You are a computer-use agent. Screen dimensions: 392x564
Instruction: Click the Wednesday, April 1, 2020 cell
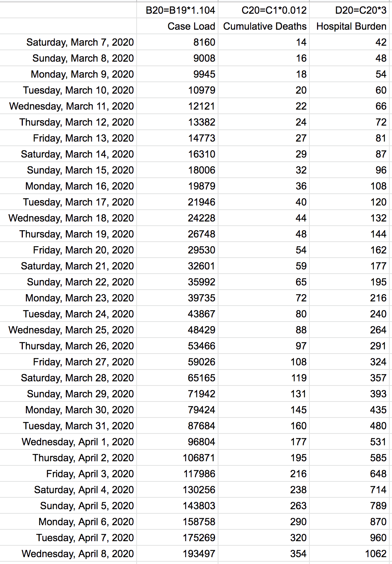tap(68, 442)
